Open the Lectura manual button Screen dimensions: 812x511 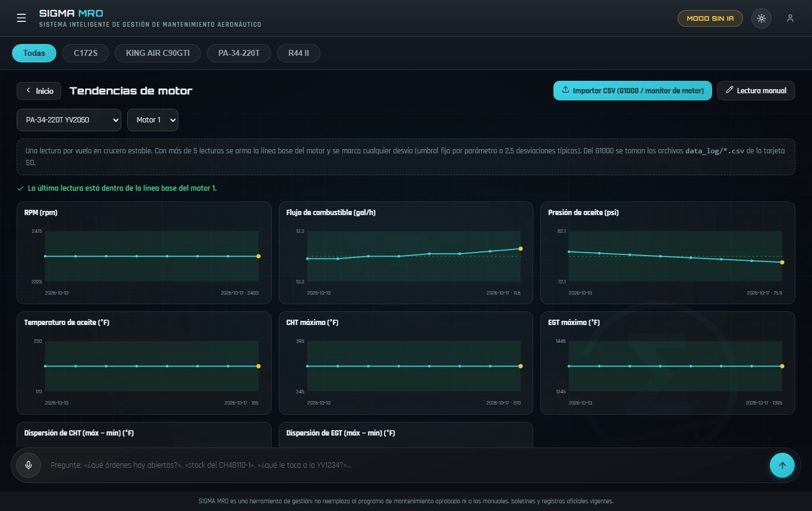(756, 91)
